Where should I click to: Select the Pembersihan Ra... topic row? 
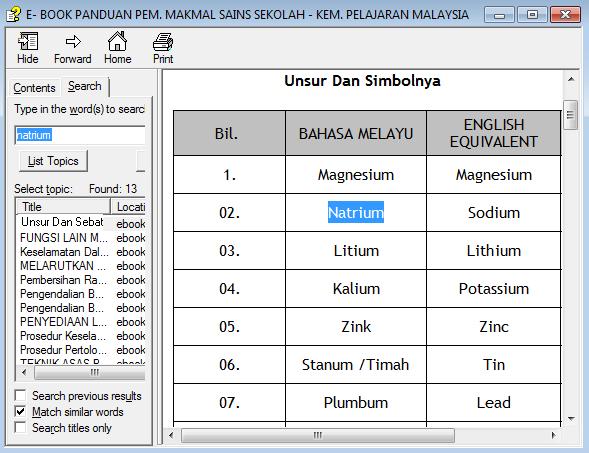(x=81, y=280)
